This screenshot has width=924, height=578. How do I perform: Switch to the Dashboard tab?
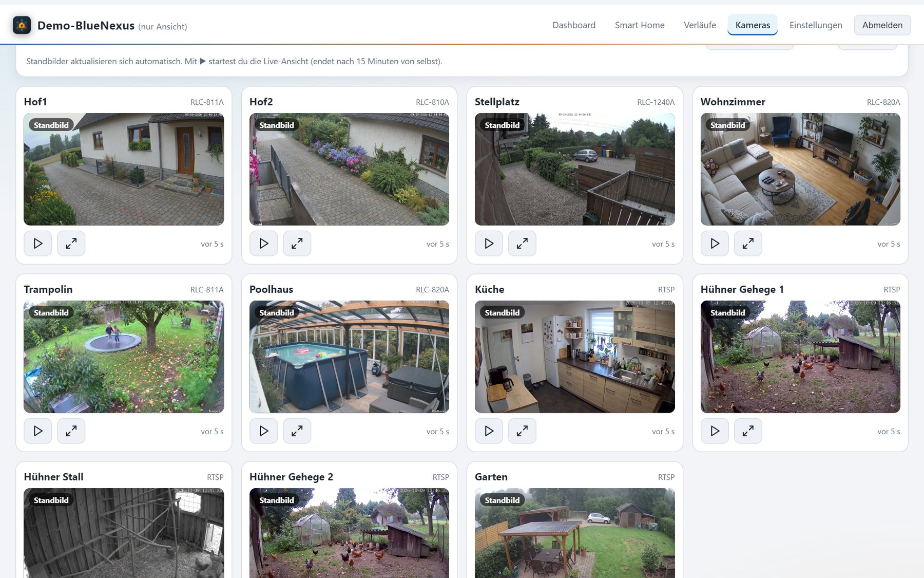point(574,25)
